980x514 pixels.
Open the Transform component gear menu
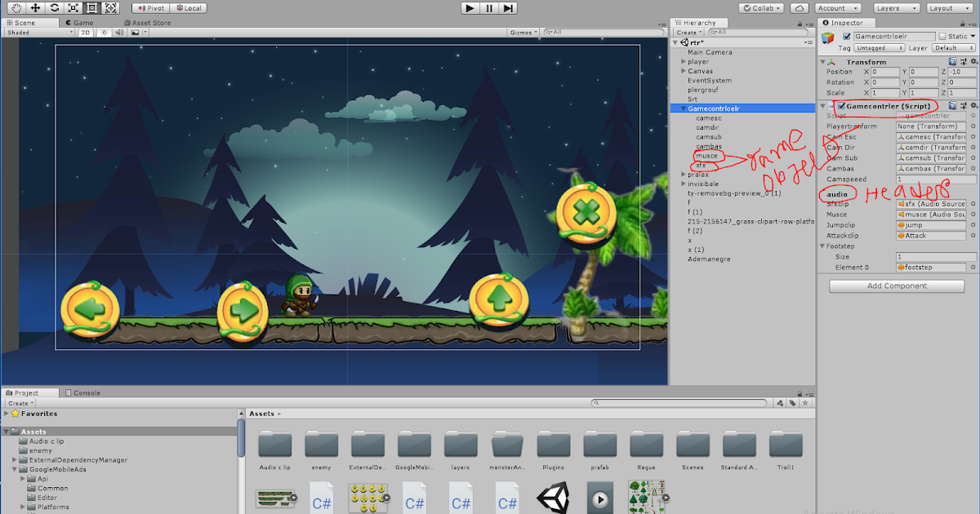[x=973, y=61]
